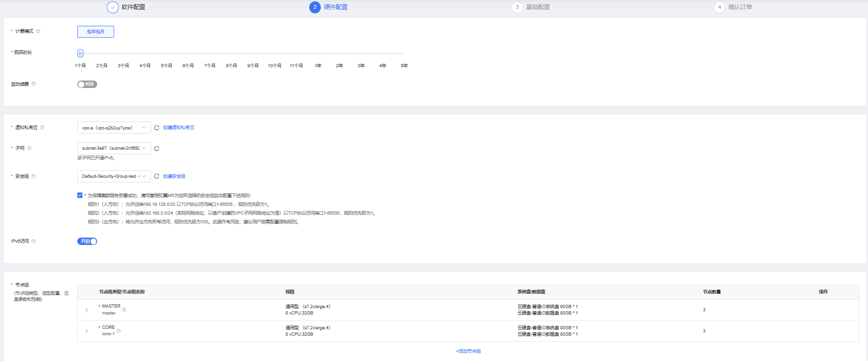
Task: Set purchase duration to 9个月
Action: tap(253, 66)
